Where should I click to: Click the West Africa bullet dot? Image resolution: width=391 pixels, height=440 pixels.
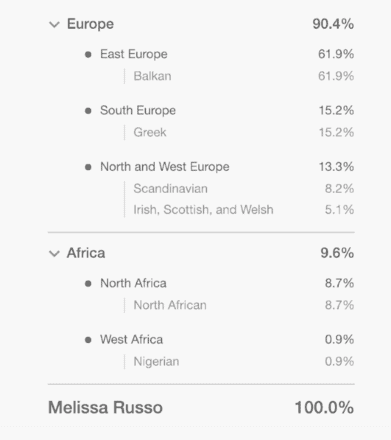(x=88, y=340)
